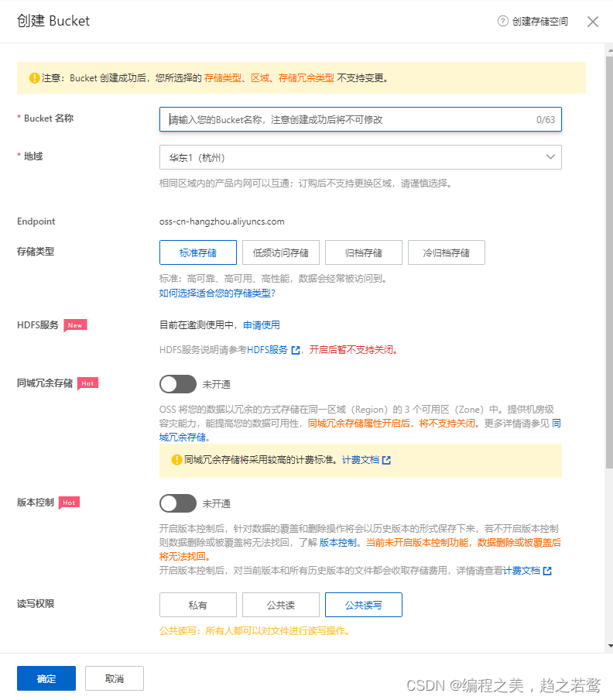Focus the Bucket 名称 input field
613x700 pixels.
pyautogui.click(x=361, y=119)
